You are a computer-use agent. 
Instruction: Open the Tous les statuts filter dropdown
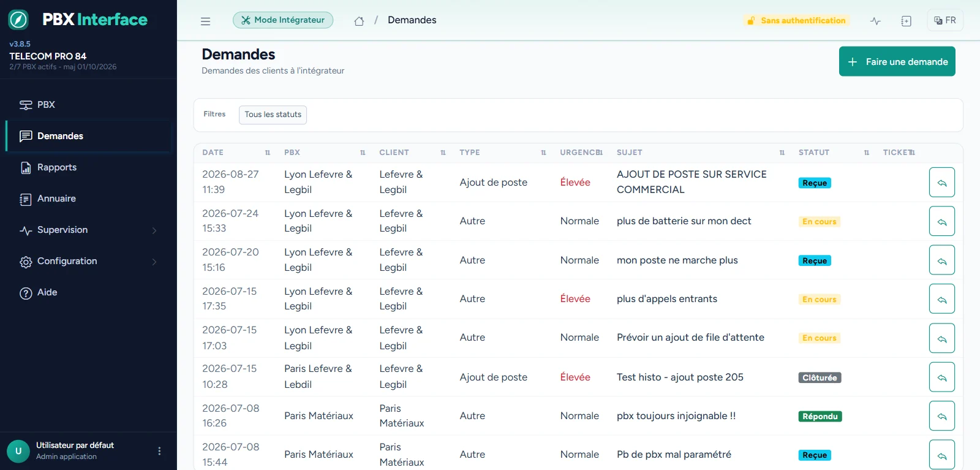[x=273, y=115]
